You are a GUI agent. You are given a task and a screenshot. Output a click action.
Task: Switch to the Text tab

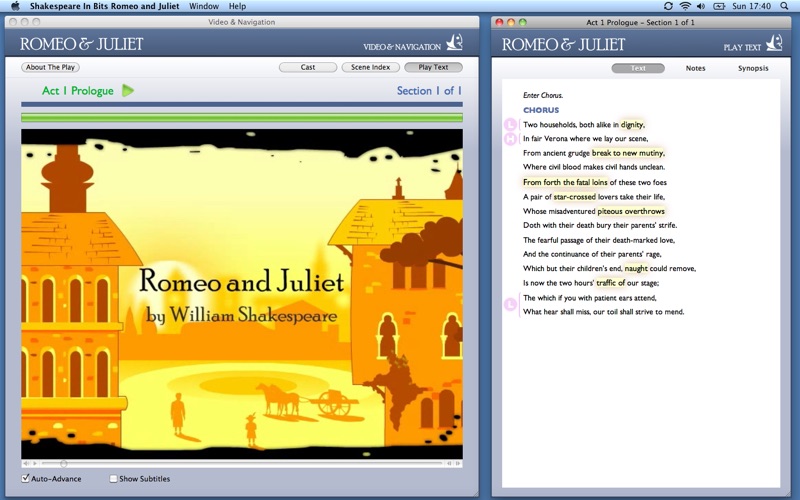pos(638,68)
